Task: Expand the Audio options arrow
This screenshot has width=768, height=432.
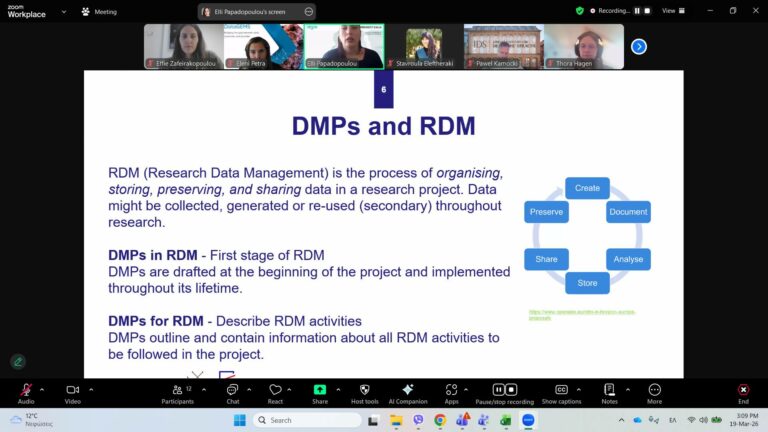Action: [42, 389]
